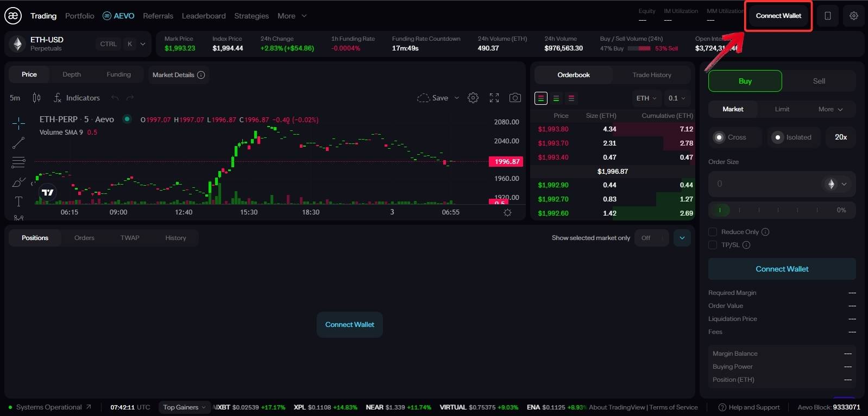Open chart settings gear icon

pos(473,98)
